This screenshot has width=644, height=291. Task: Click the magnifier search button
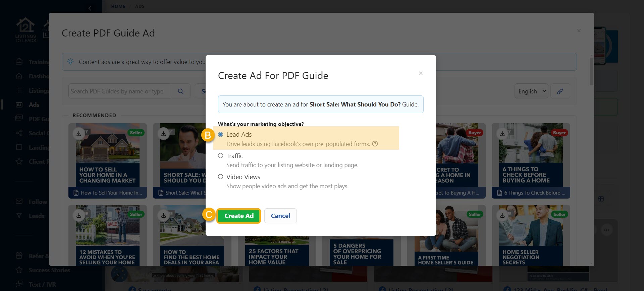tap(180, 91)
